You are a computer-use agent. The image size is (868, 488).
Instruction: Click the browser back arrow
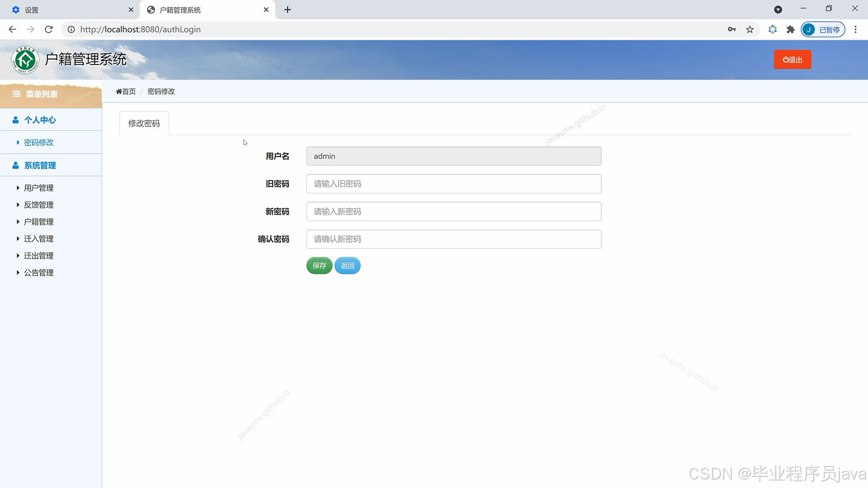coord(12,29)
